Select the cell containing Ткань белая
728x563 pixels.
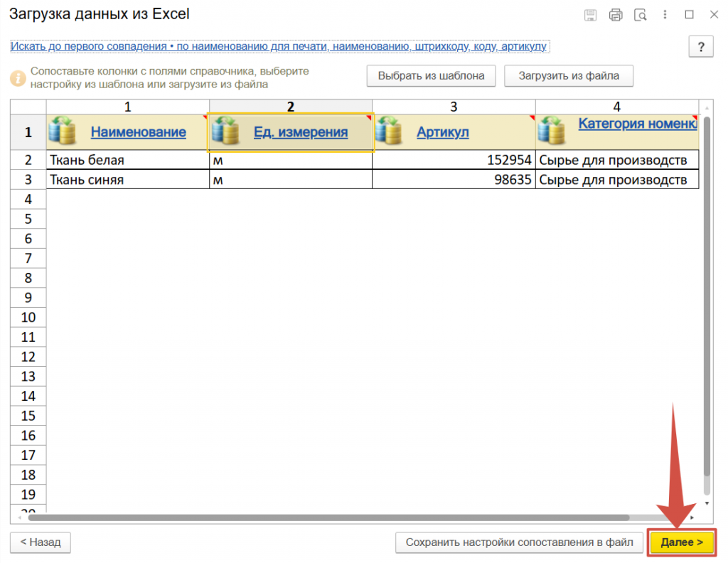click(127, 160)
